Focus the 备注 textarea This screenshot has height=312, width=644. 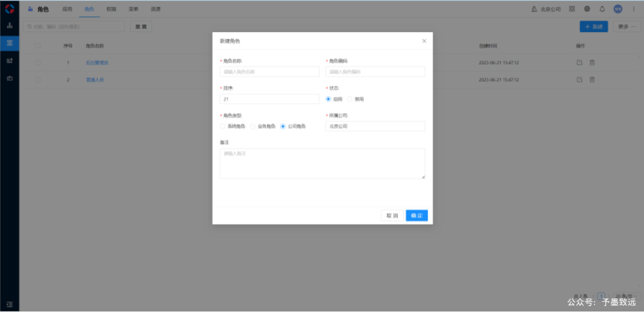(x=323, y=164)
